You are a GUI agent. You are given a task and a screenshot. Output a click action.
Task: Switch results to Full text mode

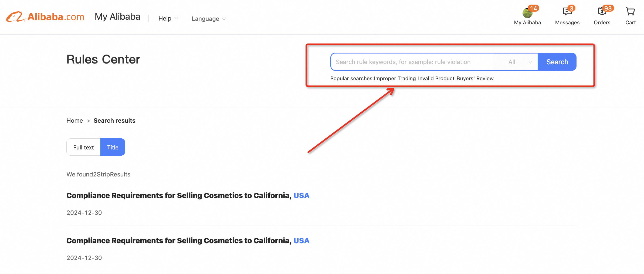tap(83, 147)
